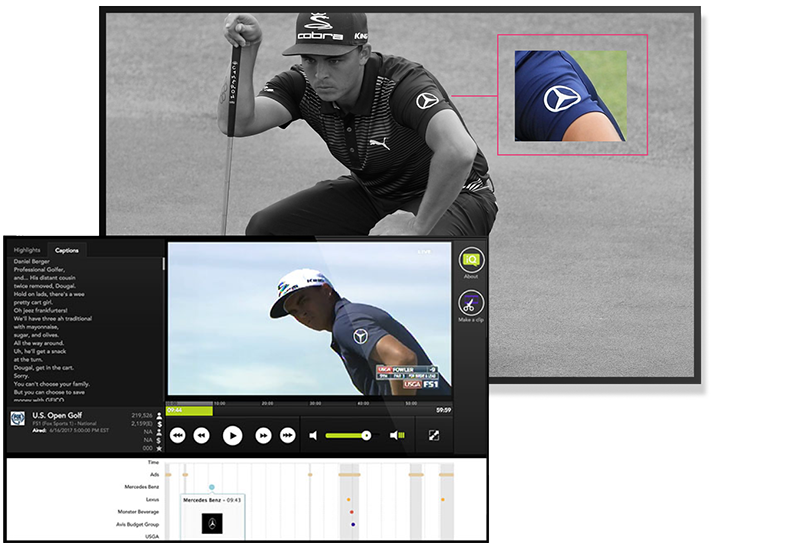Screen dimensions: 800x543
Task: Click the "Monster Beverage" row label
Action: click(138, 512)
